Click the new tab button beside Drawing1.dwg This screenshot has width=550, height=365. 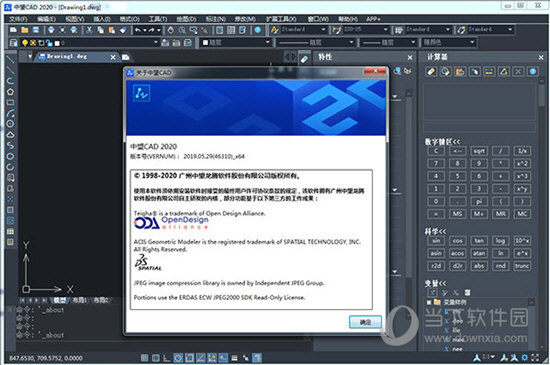tap(126, 57)
